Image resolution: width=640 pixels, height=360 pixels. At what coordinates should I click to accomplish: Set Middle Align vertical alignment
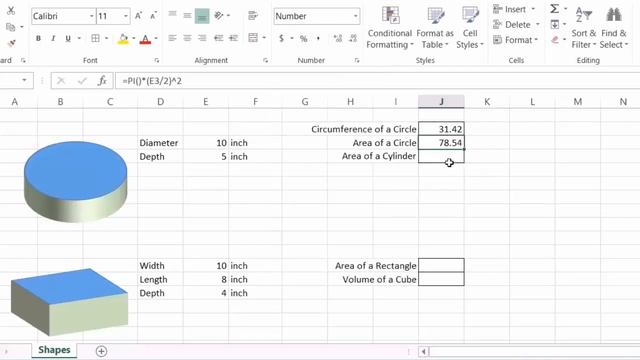pyautogui.click(x=187, y=16)
